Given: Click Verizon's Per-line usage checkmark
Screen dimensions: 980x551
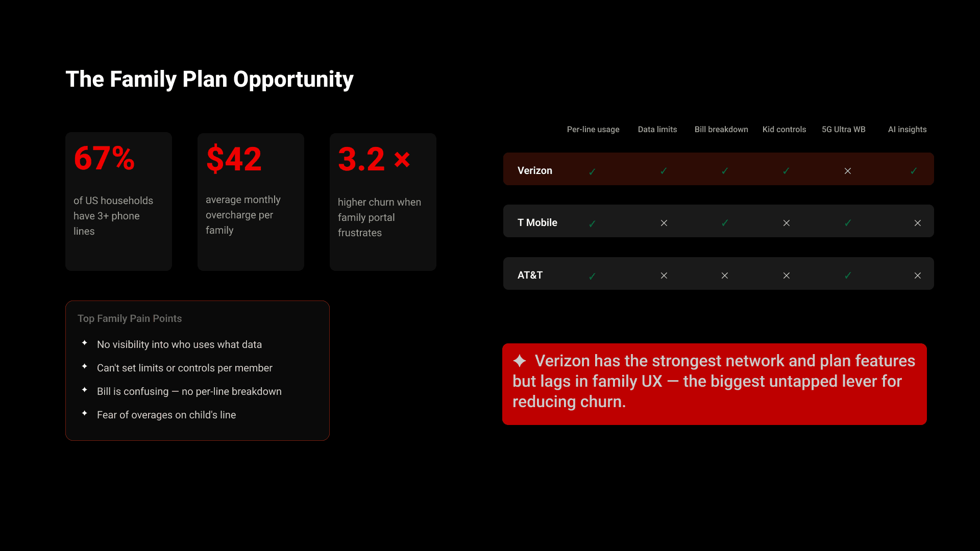Looking at the screenshot, I should [x=592, y=172].
